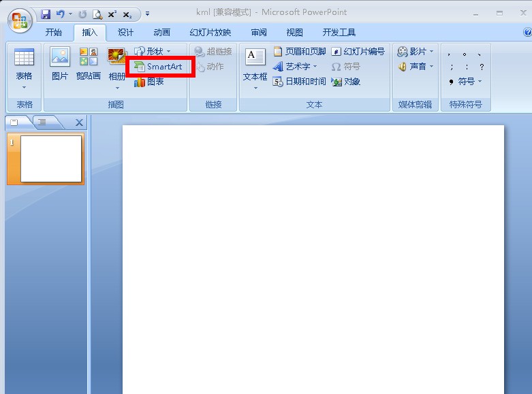Open the undo history dropdown arrow
Screen dimensions: 532x394
(x=71, y=14)
